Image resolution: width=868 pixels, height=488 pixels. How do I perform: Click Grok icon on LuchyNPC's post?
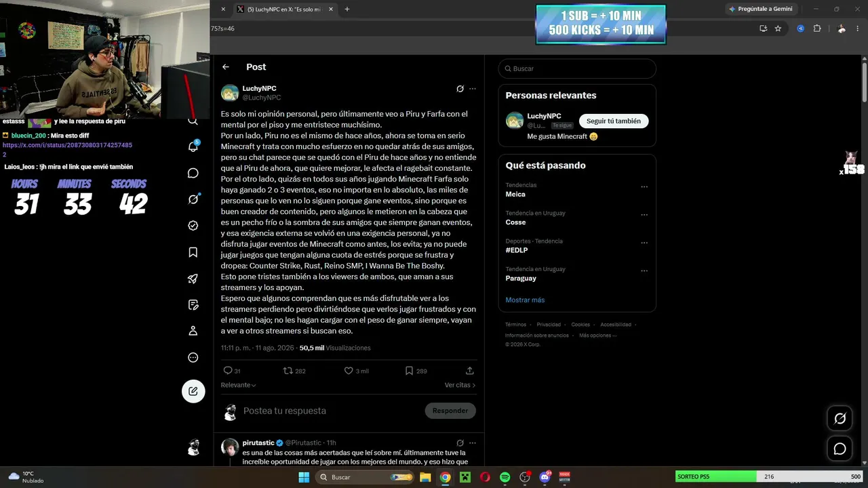click(x=460, y=89)
